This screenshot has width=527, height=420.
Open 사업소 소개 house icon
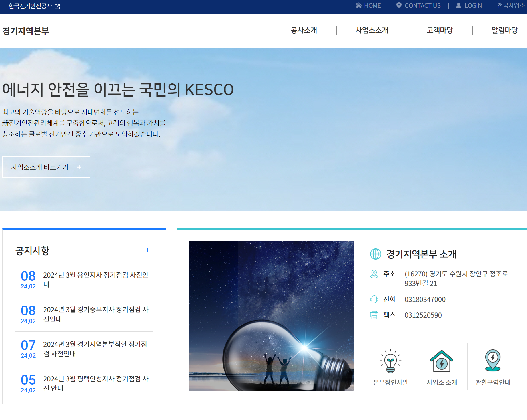point(442,361)
